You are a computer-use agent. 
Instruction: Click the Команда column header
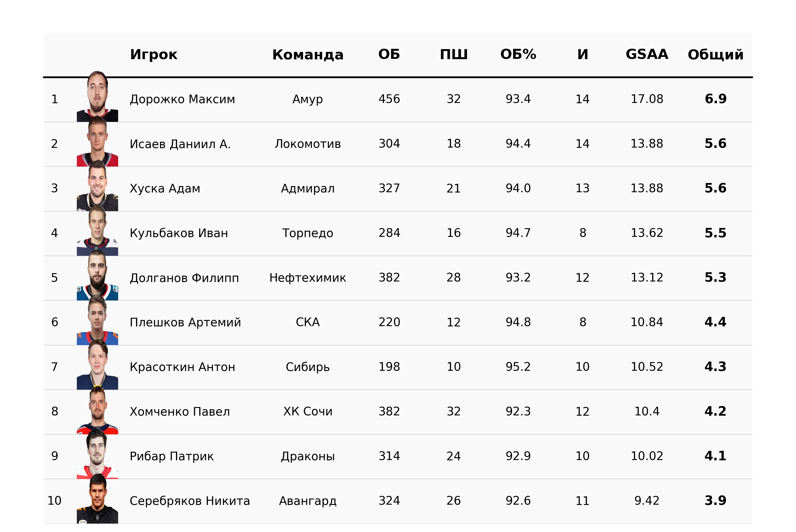pyautogui.click(x=308, y=54)
